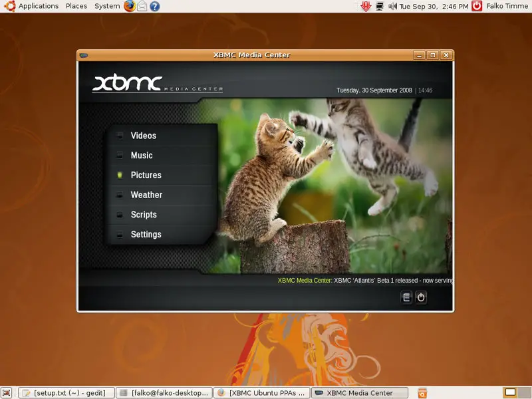Click the XBMC shutdown power icon
This screenshot has height=399, width=532.
(x=421, y=297)
